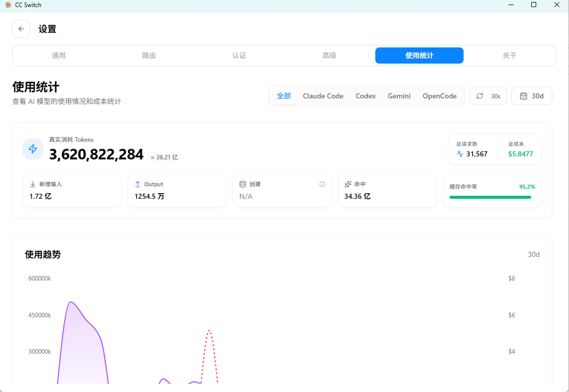This screenshot has width=569, height=392.
Task: Switch to the 高级 tab
Action: (x=329, y=55)
